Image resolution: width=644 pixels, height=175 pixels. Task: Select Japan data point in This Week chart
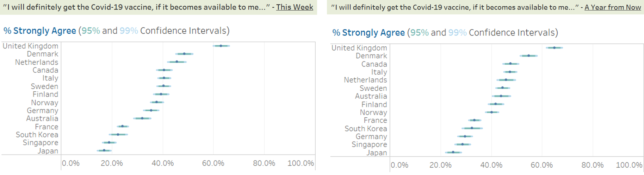104,150
